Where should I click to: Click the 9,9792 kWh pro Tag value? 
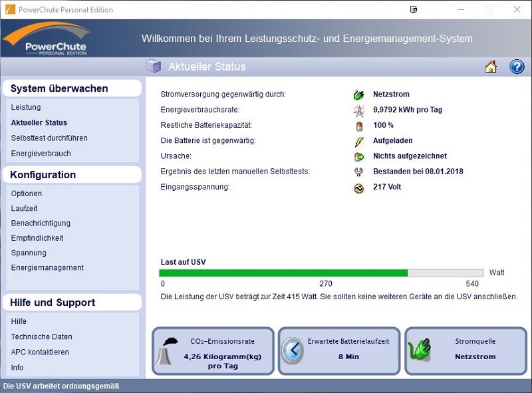(x=408, y=110)
